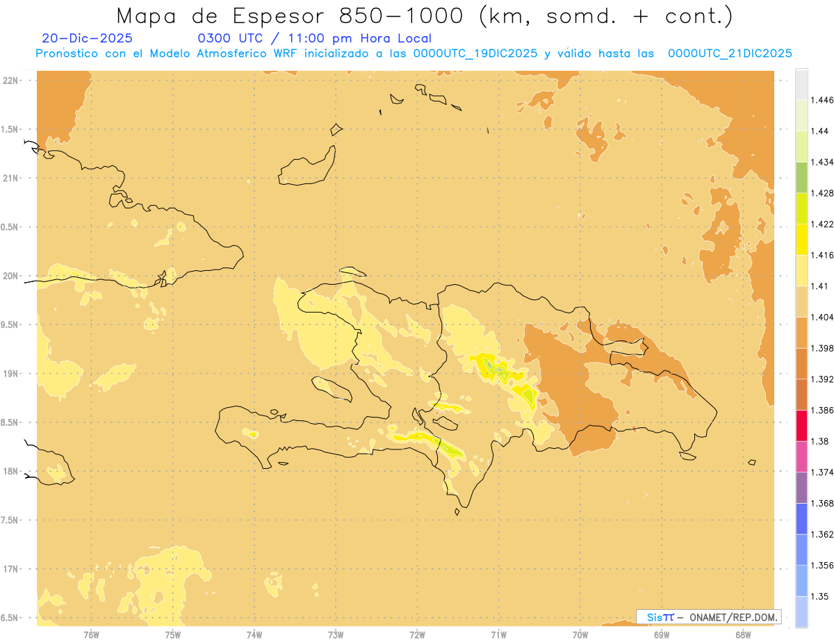Click the '21N' latitude label
This screenshot has height=644, width=834.
coord(12,178)
